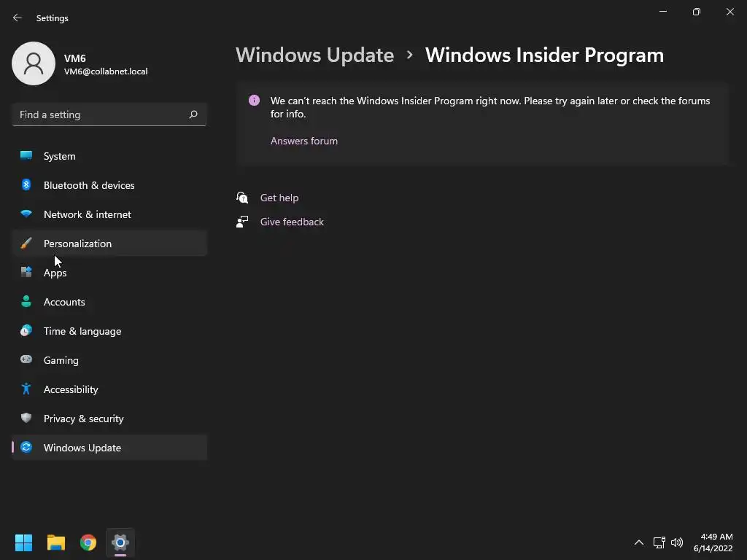
Task: Click the Time & language clock icon
Action: [x=26, y=330]
